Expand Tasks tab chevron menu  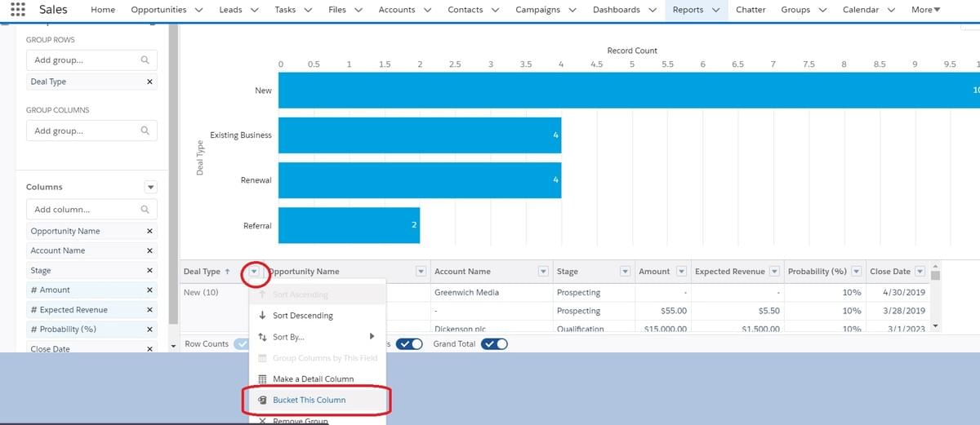(308, 10)
